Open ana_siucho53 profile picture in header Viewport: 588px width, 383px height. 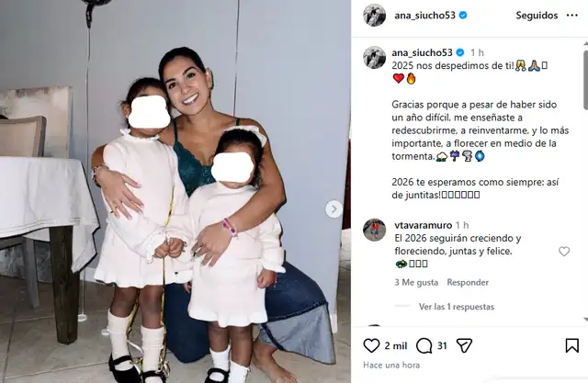(x=374, y=16)
